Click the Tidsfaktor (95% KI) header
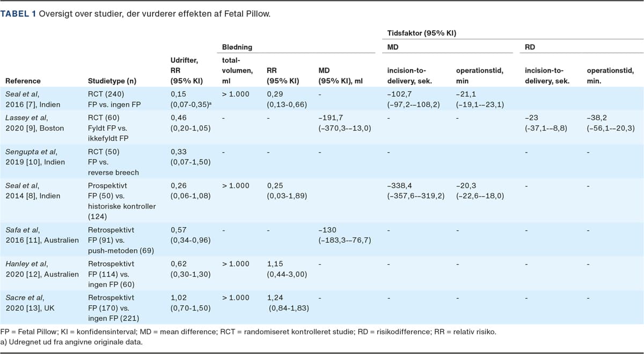 [421, 33]
